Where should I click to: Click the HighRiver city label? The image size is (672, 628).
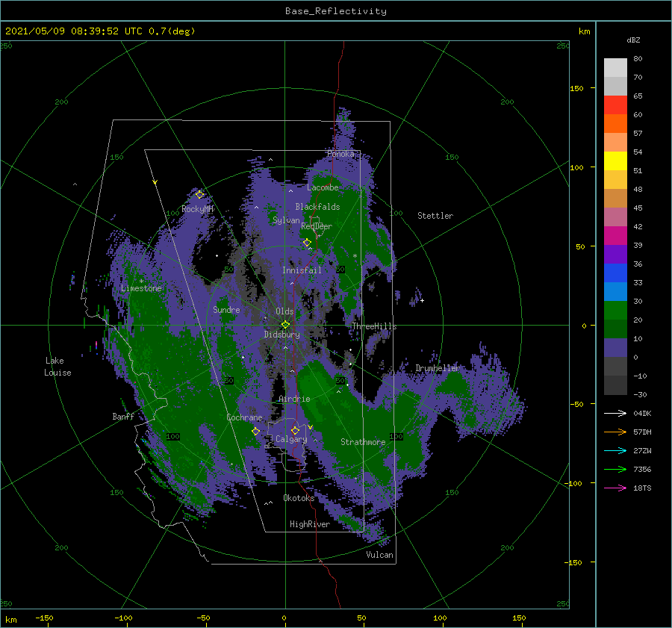point(310,524)
